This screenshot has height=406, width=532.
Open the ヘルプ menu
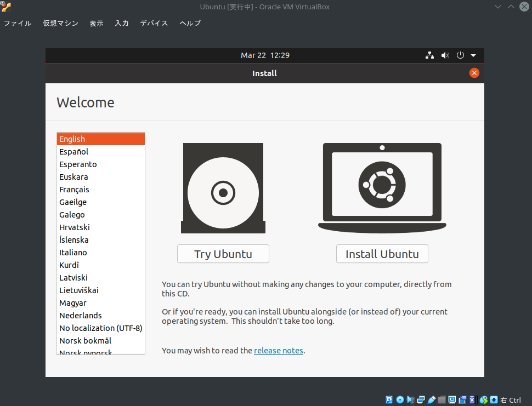click(x=190, y=23)
